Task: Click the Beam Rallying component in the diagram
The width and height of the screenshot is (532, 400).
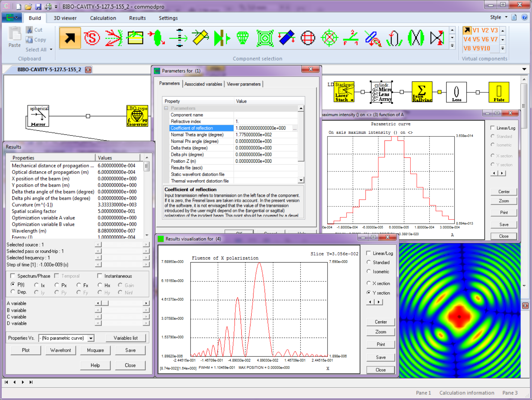Action: (422, 92)
